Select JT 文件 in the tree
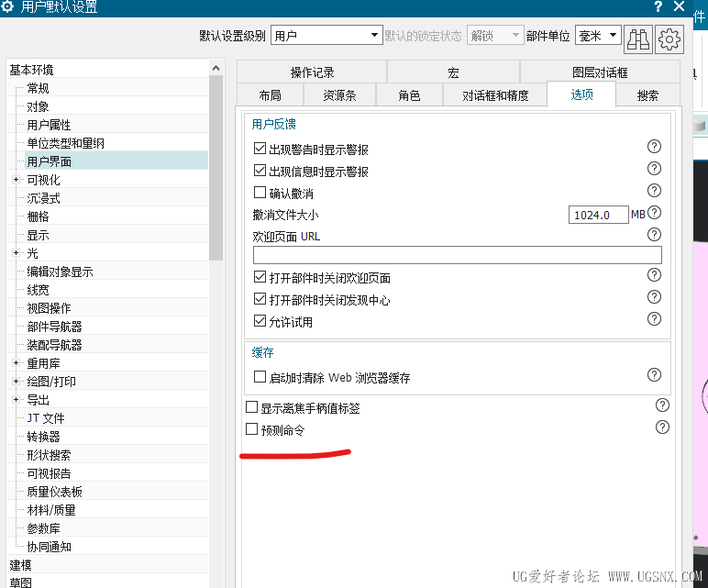This screenshot has height=588, width=708. coord(46,418)
